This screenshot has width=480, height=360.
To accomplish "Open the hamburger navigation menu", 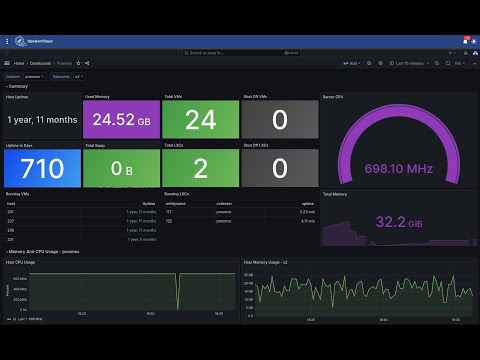I will click(7, 63).
